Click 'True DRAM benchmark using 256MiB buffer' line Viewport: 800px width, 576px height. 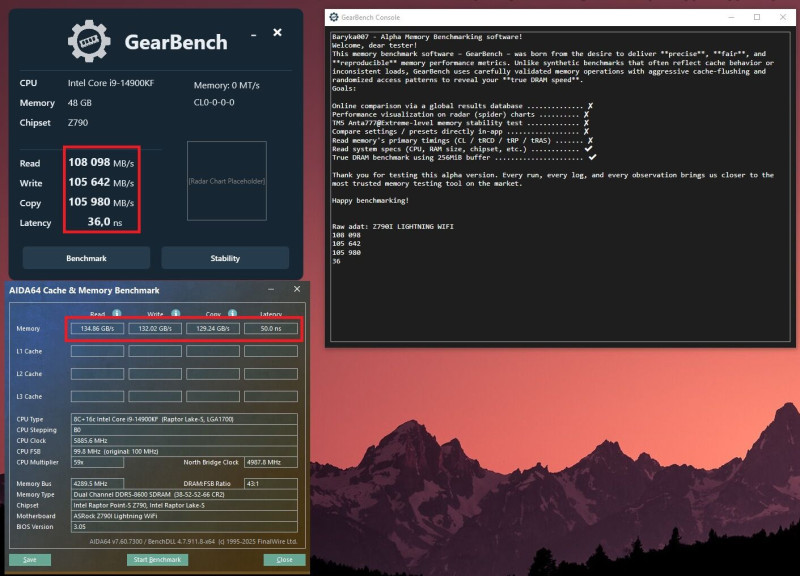(464, 158)
